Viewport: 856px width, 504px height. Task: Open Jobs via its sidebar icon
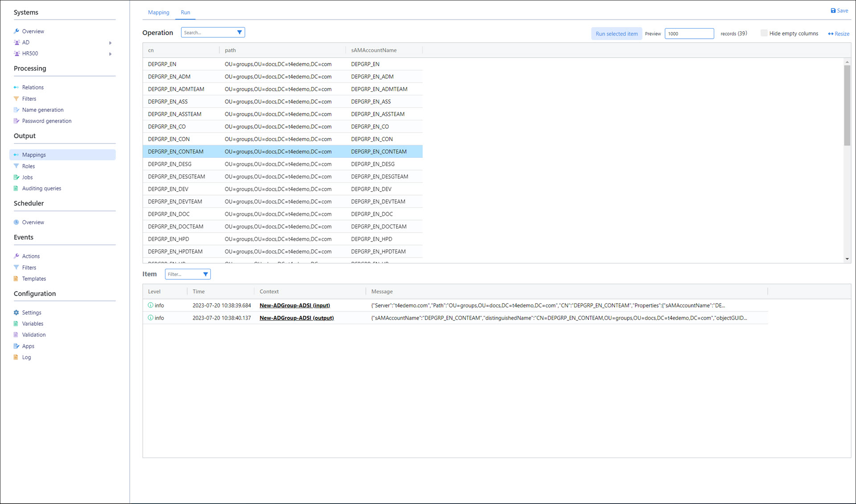(16, 177)
